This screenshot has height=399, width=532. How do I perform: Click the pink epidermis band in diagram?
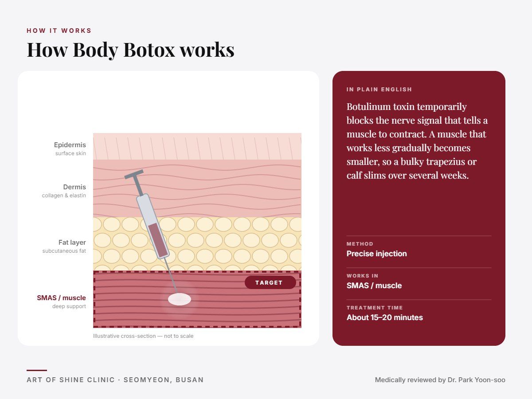(x=197, y=146)
